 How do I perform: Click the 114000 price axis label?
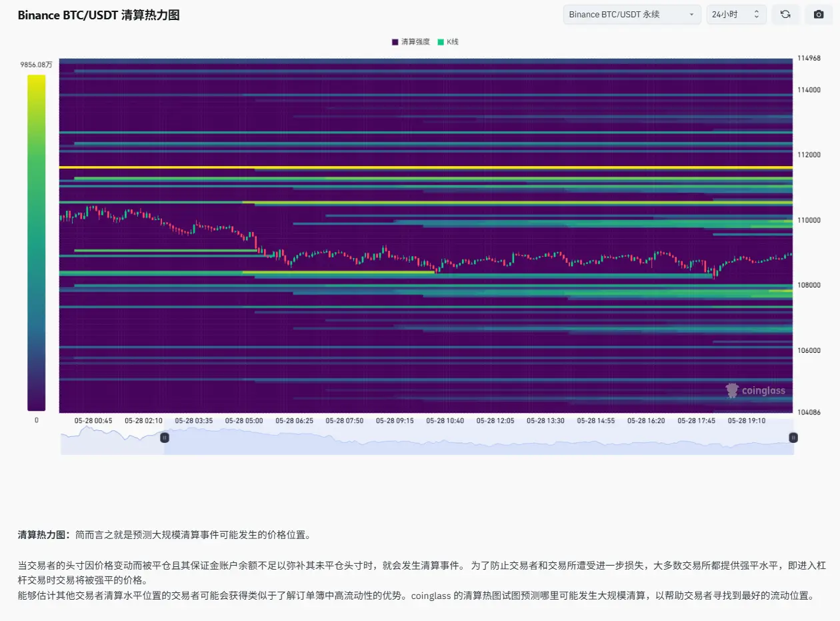click(809, 89)
